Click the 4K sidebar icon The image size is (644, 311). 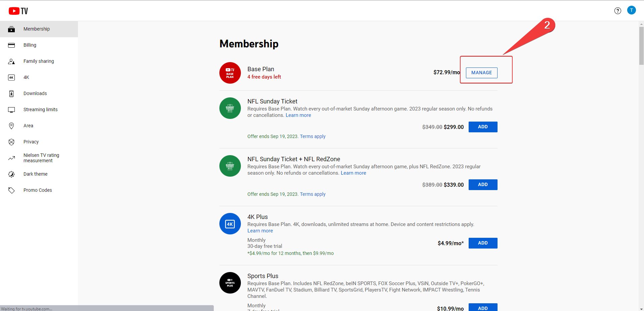[x=12, y=77]
